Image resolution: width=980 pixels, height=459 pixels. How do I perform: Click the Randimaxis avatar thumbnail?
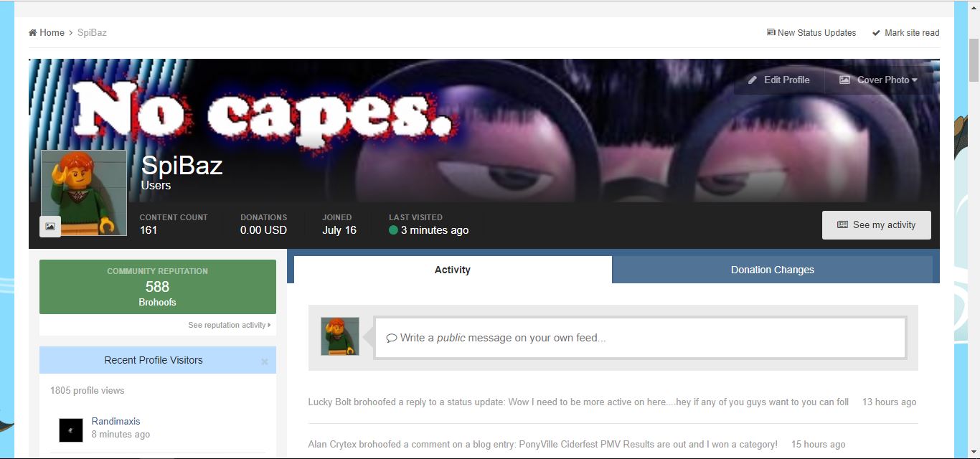click(71, 430)
